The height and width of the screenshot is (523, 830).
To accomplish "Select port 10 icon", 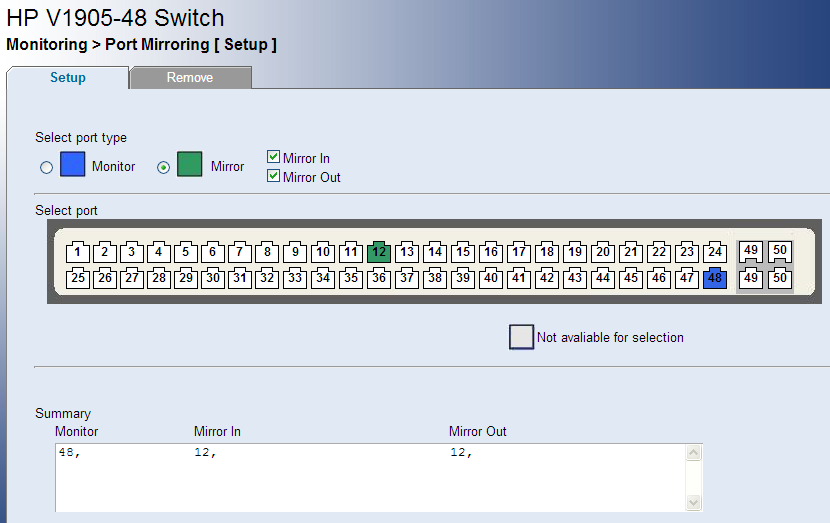I will click(x=323, y=252).
